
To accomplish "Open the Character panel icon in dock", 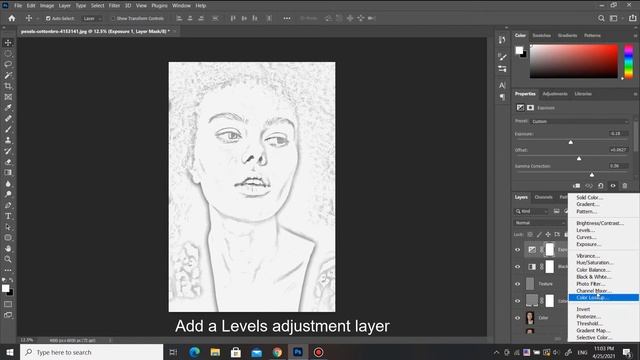I will (x=502, y=85).
